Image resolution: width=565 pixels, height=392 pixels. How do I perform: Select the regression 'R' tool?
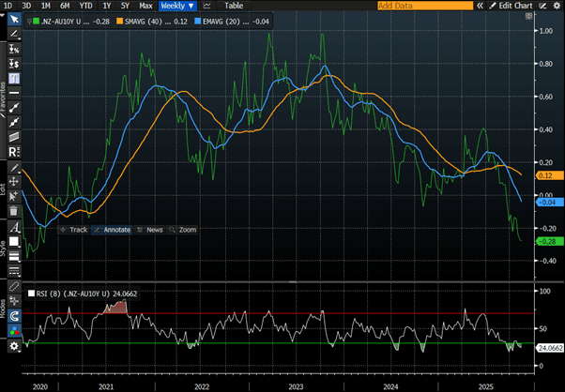[x=13, y=152]
